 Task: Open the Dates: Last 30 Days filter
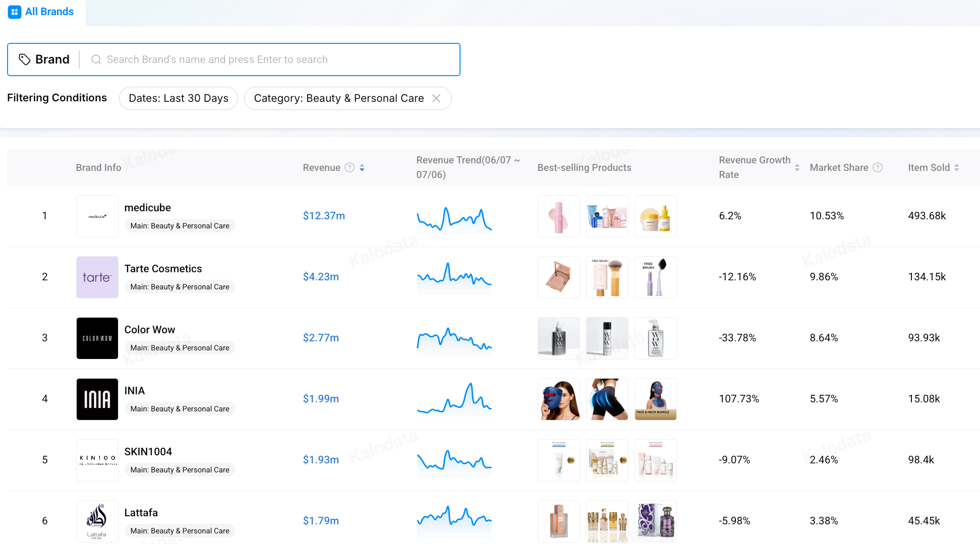click(179, 98)
